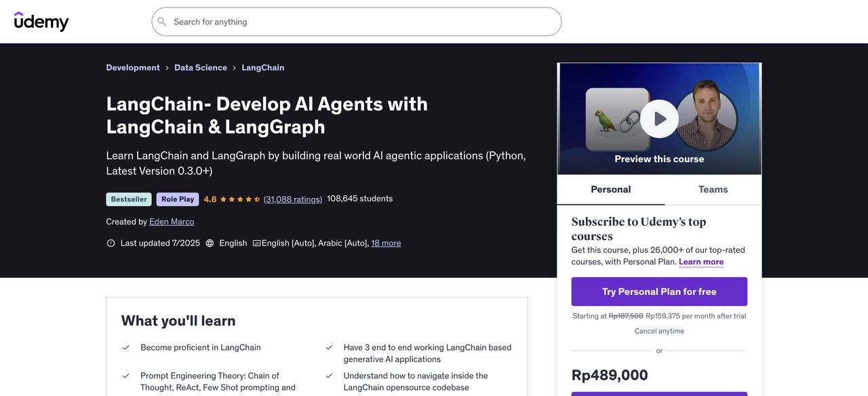Click the breadcrumb chevron after Development
868x396 pixels.
[x=167, y=68]
